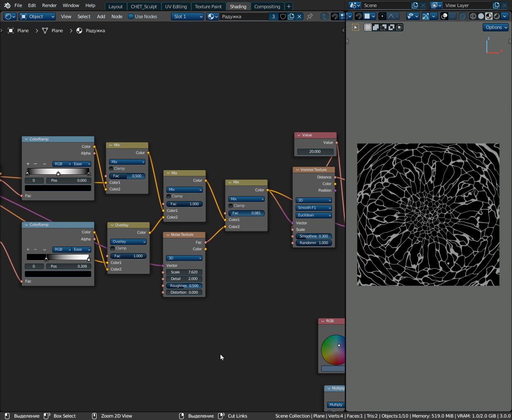Click the RGB node color wheel
The width and height of the screenshot is (512, 420).
(x=333, y=350)
